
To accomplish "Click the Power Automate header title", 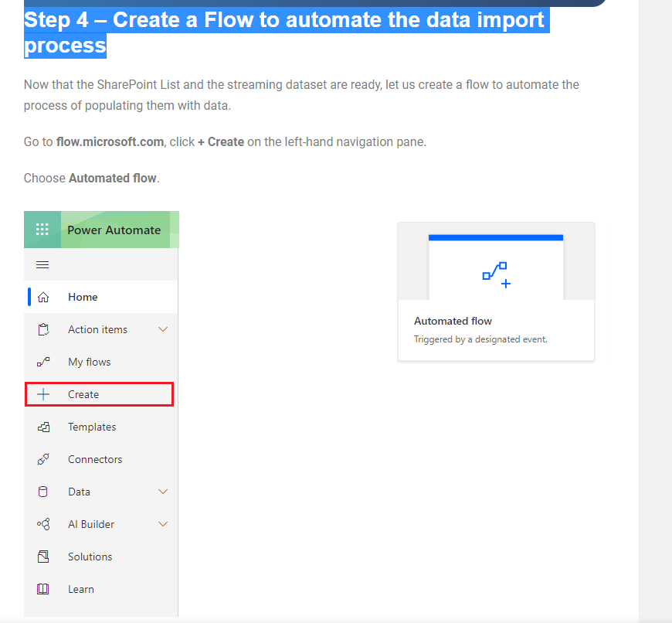I will point(114,230).
